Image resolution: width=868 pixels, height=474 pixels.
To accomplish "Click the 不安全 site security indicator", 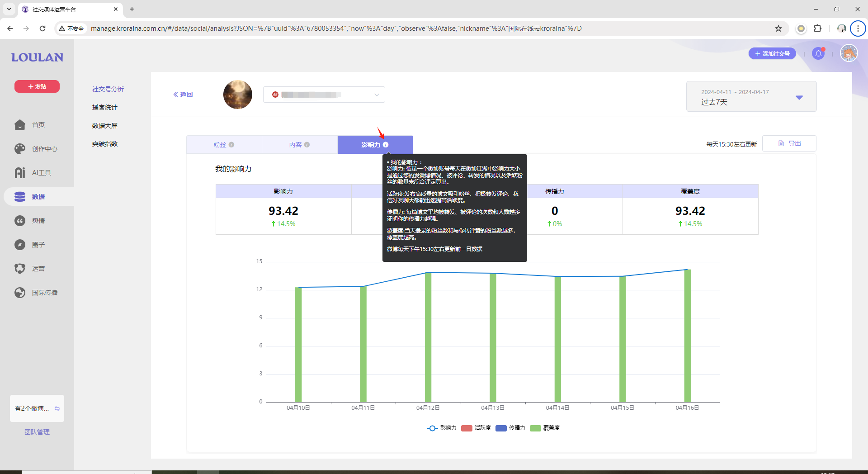I will point(71,28).
